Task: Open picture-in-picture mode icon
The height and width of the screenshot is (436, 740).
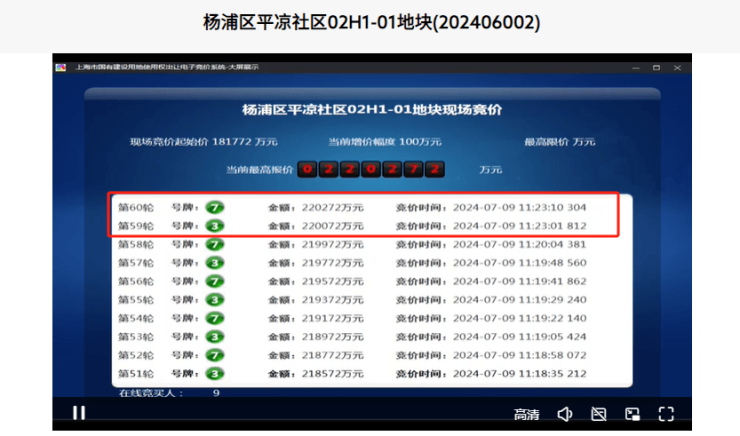Action: (x=632, y=414)
